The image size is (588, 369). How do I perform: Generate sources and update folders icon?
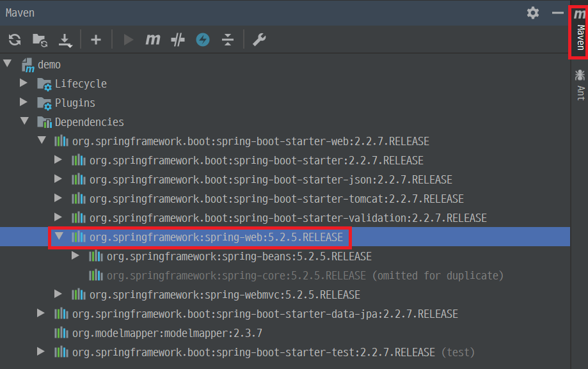[40, 40]
